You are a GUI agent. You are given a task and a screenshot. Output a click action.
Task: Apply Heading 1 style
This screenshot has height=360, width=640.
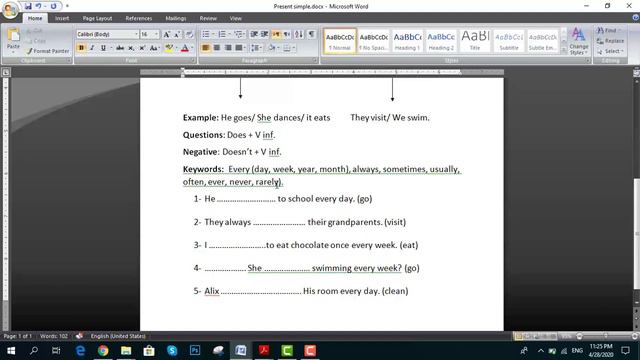pyautogui.click(x=407, y=41)
